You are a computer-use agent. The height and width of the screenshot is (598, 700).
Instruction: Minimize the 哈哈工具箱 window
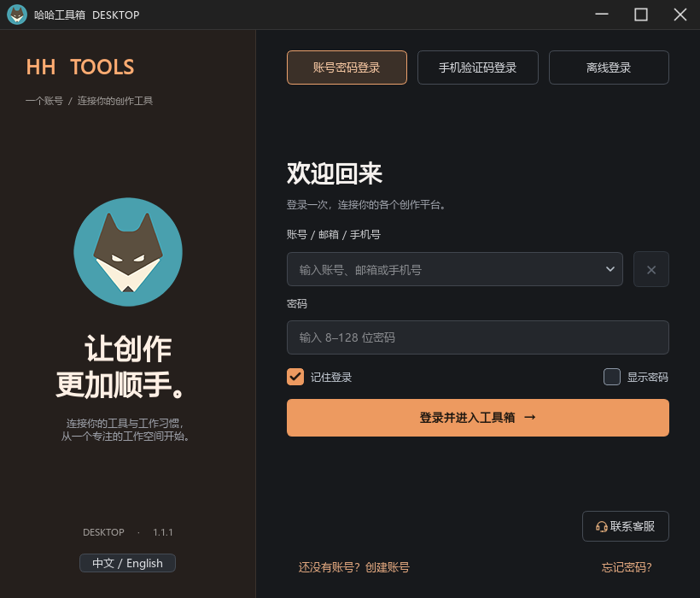pos(602,15)
